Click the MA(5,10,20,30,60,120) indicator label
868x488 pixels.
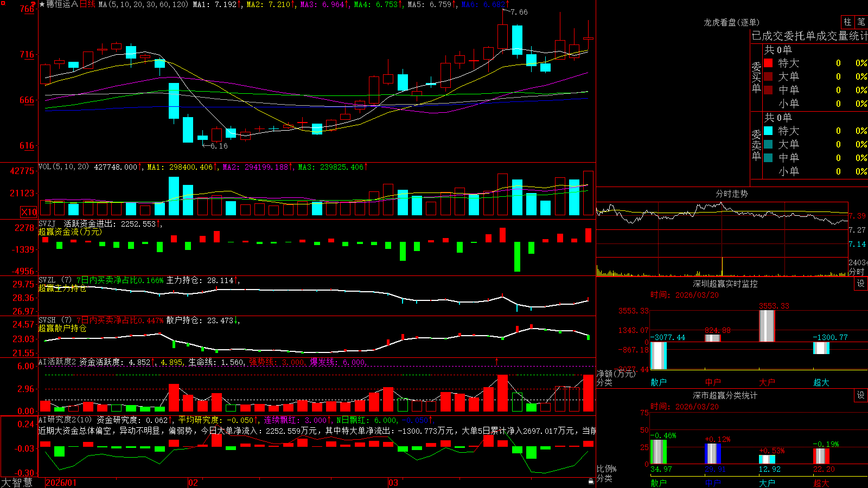tap(143, 4)
